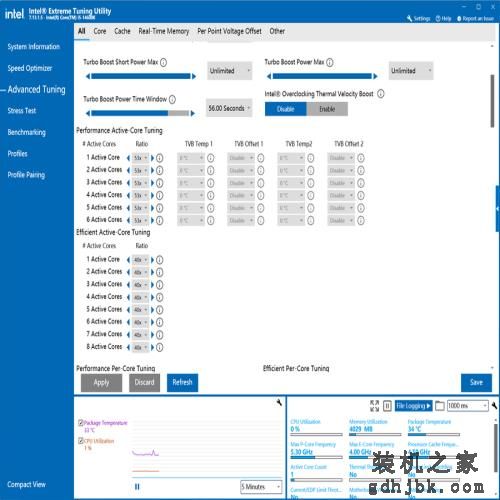Click Turbo Boost Power Time Window slider track

140,113
